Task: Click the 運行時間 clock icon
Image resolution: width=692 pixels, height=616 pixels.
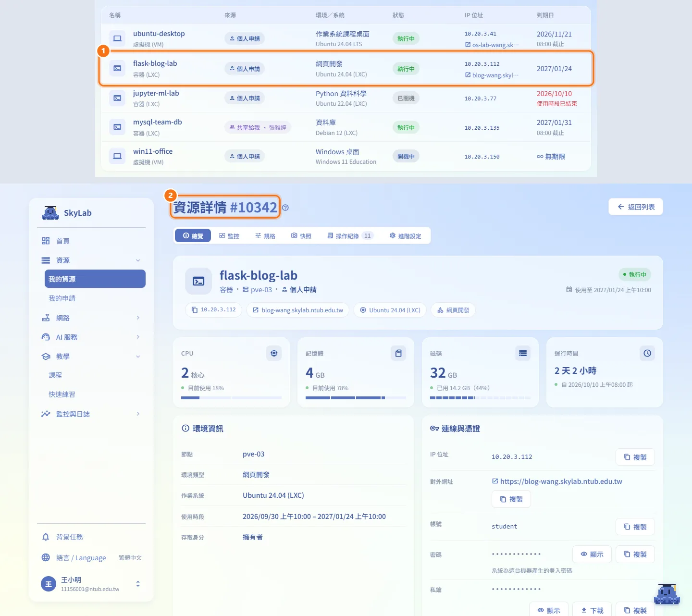Action: click(647, 353)
